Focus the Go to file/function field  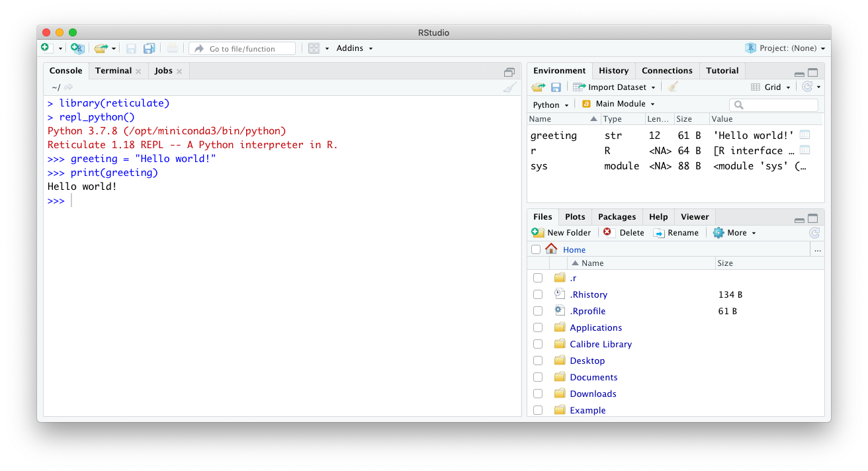[242, 48]
